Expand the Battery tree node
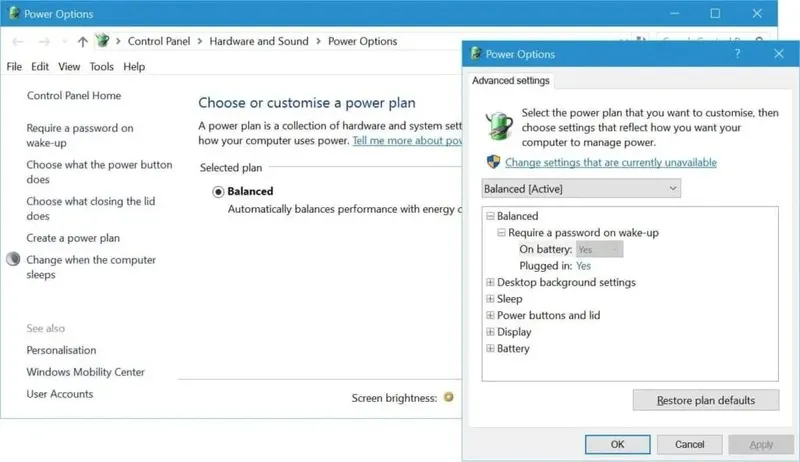Image resolution: width=800 pixels, height=462 pixels. (490, 349)
